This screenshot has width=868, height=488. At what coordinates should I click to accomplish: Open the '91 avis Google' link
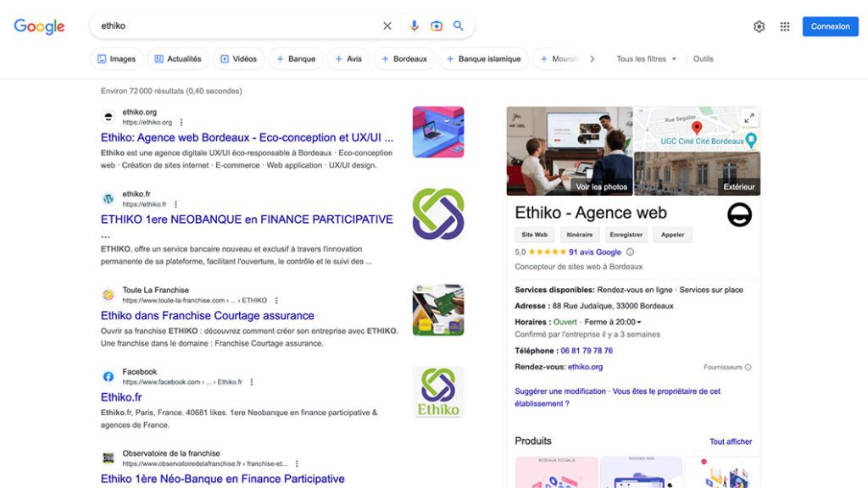(594, 252)
